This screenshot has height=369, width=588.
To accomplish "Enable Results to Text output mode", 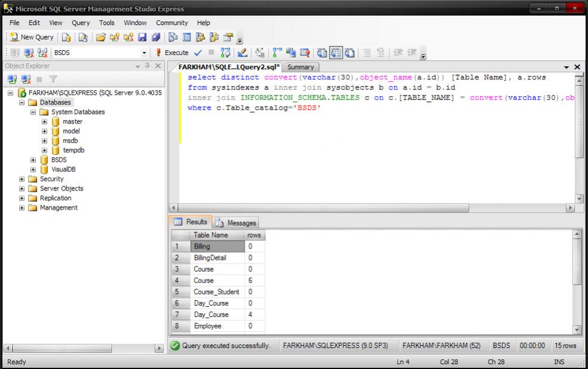I will 321,53.
